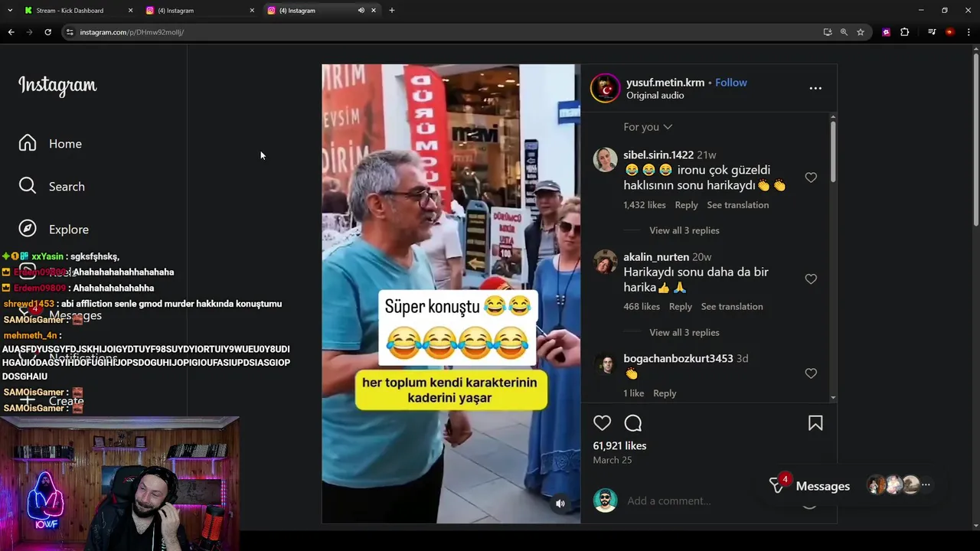The height and width of the screenshot is (551, 980).
Task: Open post options three-dot menu
Action: [x=815, y=88]
